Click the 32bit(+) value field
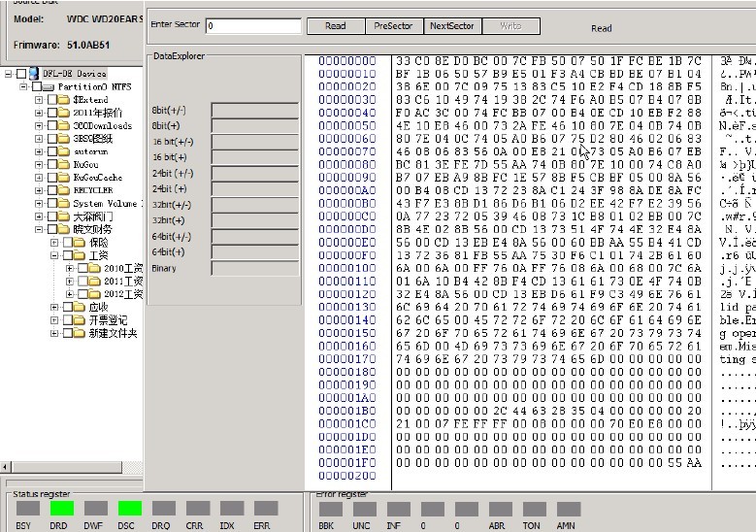 (255, 220)
